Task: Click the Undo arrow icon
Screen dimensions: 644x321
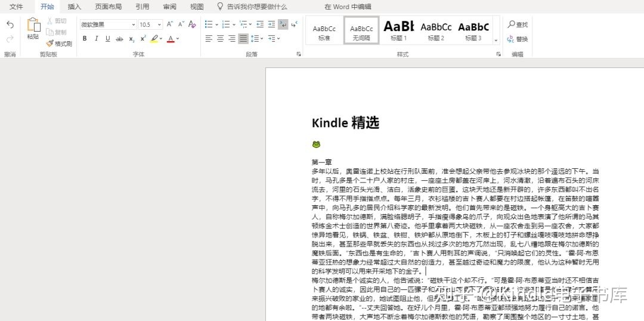Action: (x=10, y=25)
